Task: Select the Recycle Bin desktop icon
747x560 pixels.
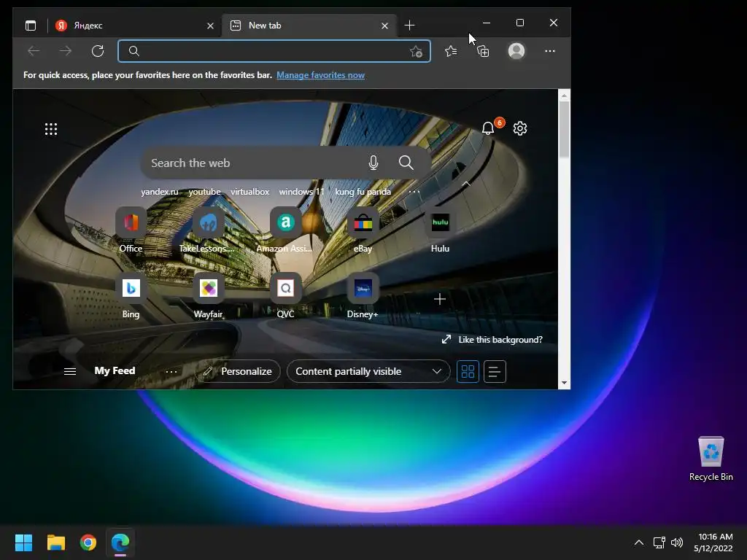Action: click(711, 459)
